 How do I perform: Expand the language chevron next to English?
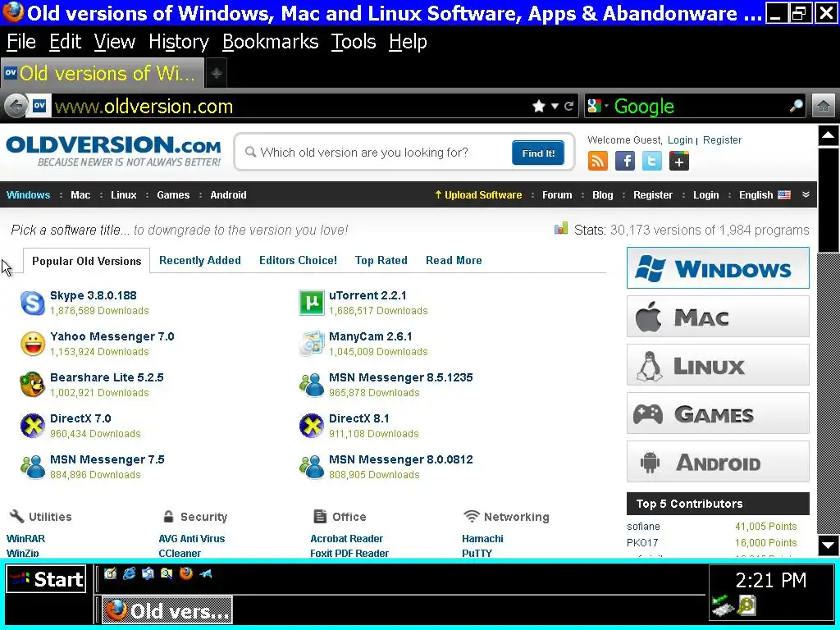(x=806, y=195)
